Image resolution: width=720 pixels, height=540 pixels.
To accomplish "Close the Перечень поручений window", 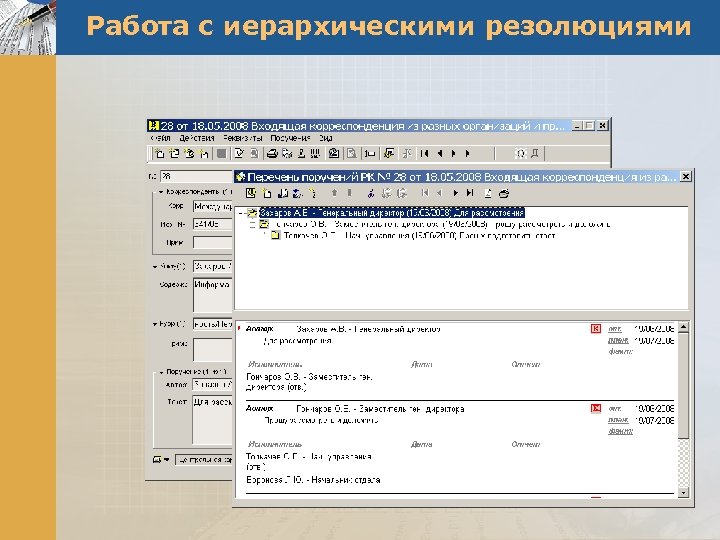I will (x=685, y=176).
